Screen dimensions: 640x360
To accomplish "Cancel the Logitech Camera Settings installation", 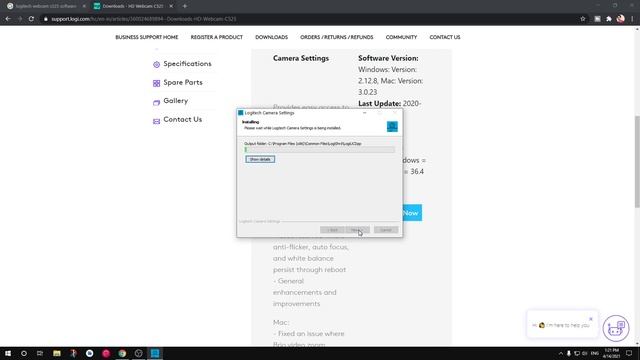I will point(386,230).
